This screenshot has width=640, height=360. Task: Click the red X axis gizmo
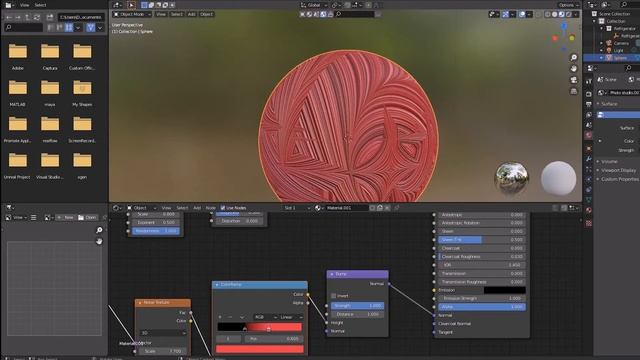click(x=555, y=38)
